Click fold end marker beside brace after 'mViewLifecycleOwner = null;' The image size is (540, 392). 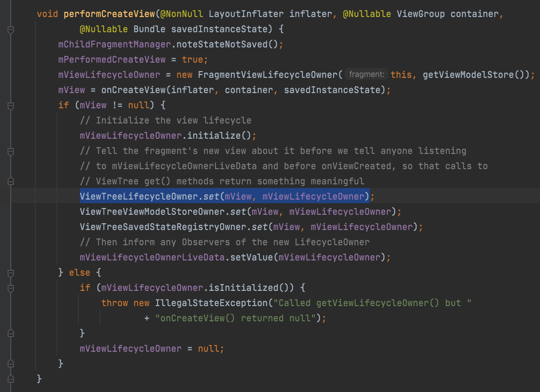[x=11, y=364]
